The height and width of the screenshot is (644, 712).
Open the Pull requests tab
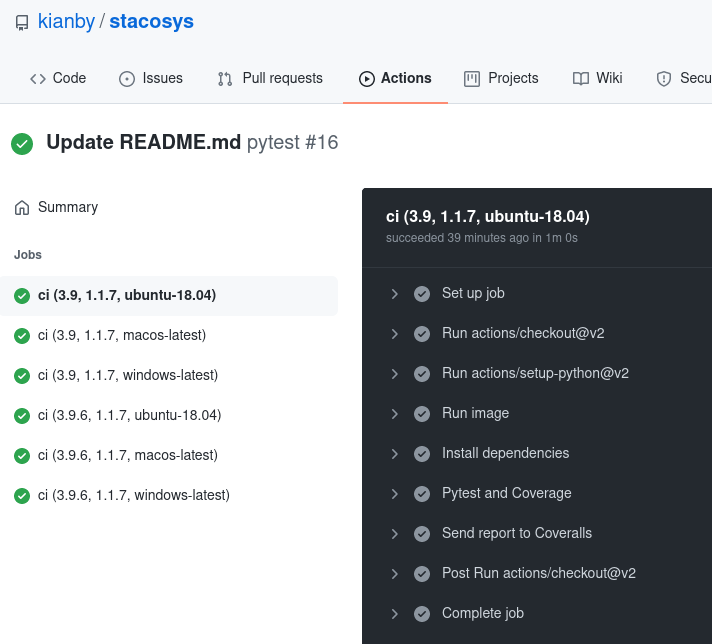[x=270, y=78]
